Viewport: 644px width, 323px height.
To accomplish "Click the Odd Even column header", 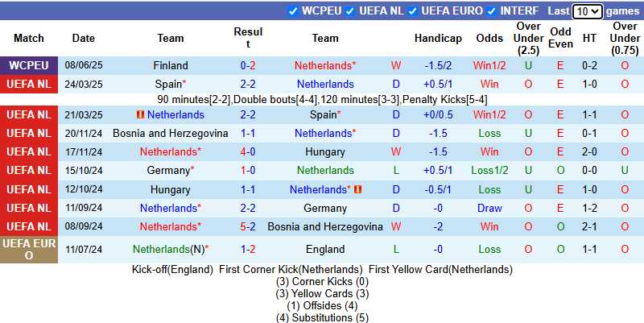I will [x=560, y=38].
